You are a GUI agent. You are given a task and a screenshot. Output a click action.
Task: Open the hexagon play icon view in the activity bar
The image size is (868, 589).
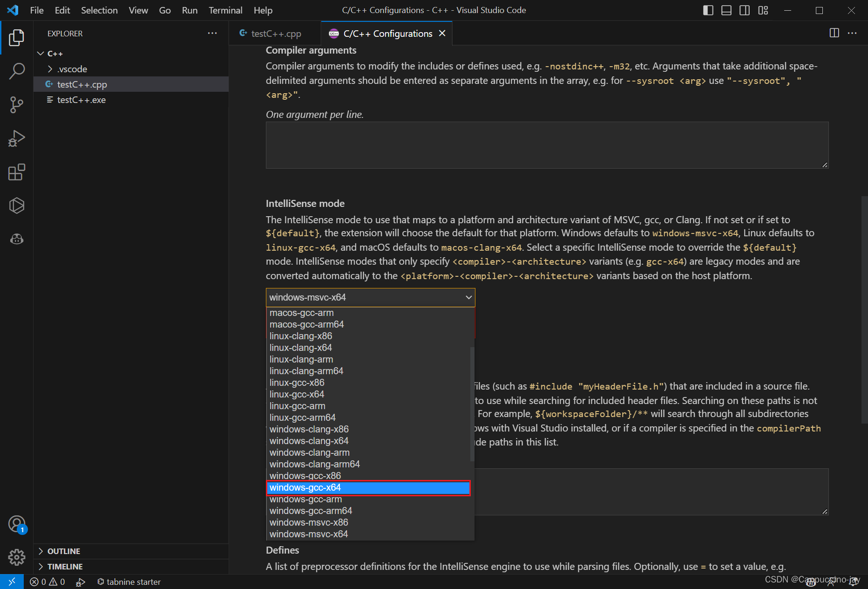[17, 205]
